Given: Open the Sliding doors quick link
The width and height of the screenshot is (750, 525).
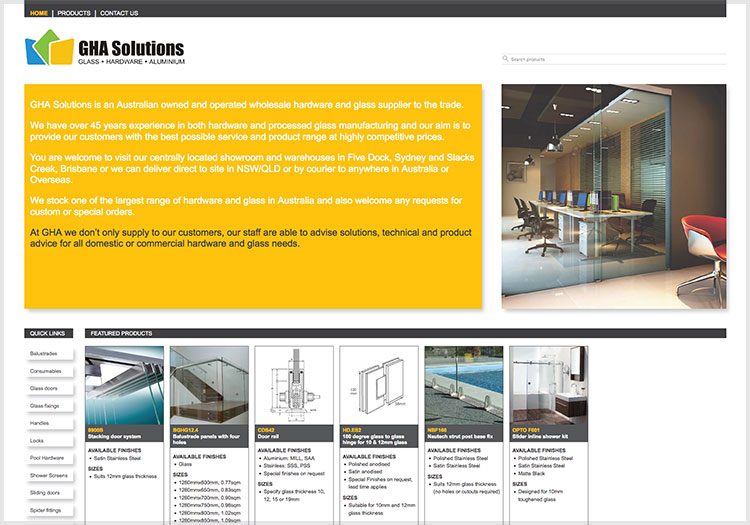Looking at the screenshot, I should [x=49, y=493].
